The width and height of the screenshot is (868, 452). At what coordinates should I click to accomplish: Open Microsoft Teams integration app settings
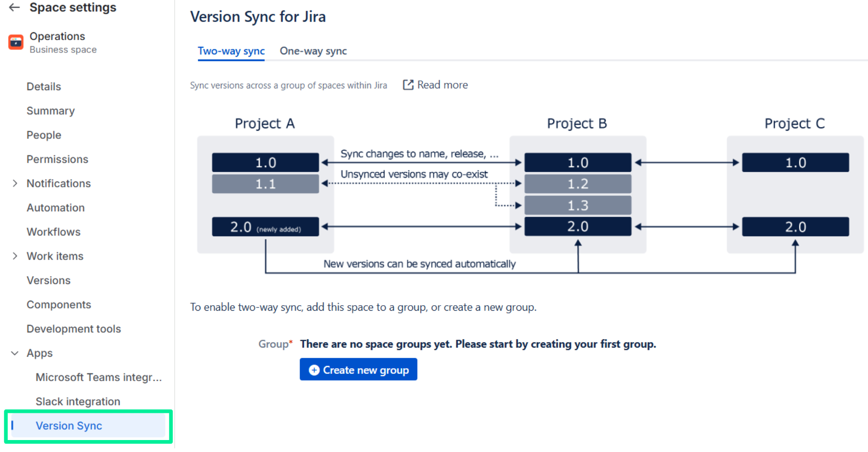click(x=99, y=377)
